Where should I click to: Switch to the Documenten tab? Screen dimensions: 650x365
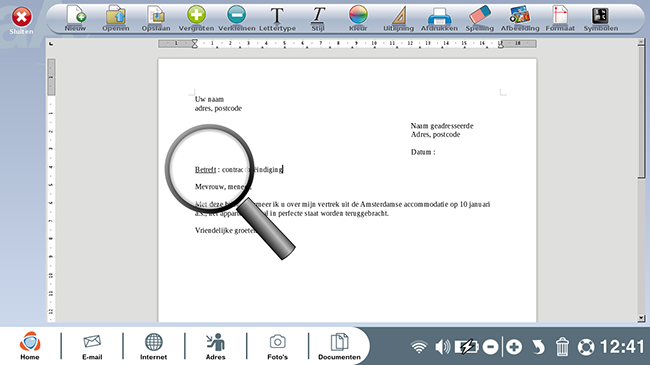click(339, 346)
